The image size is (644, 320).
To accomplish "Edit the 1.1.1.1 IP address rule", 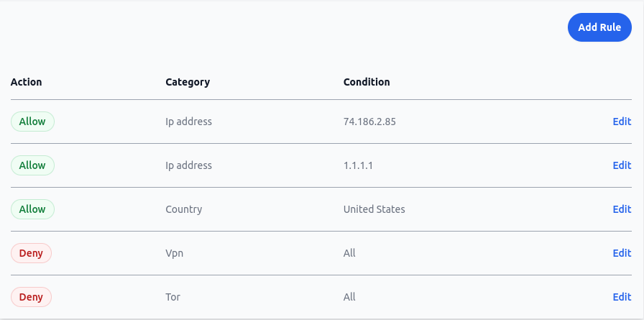I will click(x=622, y=165).
